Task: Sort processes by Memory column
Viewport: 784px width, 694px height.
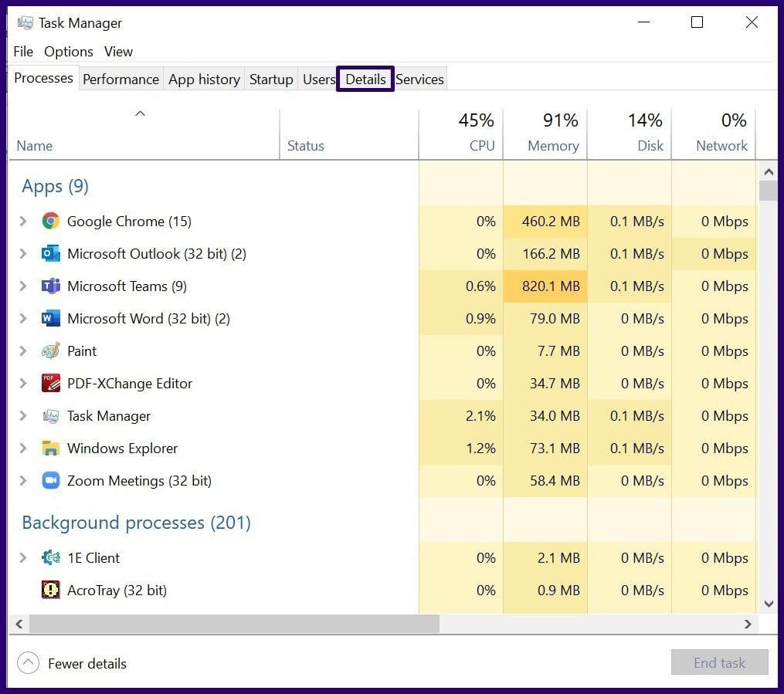Action: pyautogui.click(x=545, y=134)
